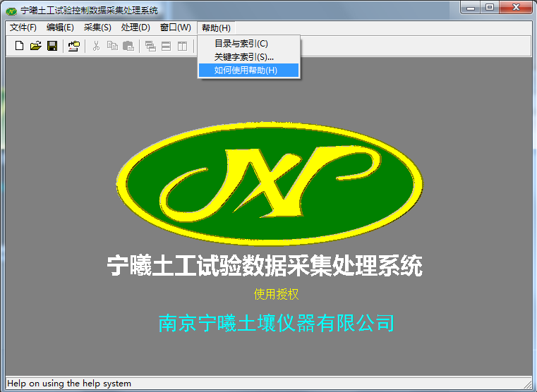Close the open 帮助(H) menu

(216, 27)
